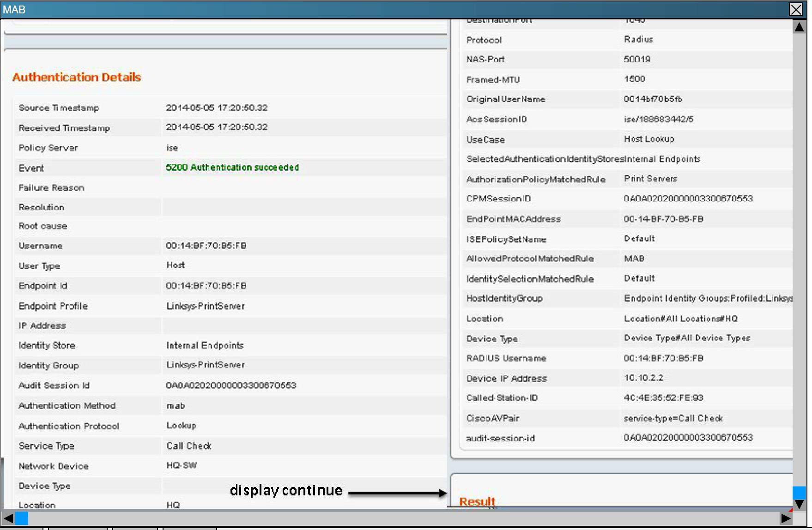Click the 5200 Authentication succeeded event
This screenshot has height=530, width=812.
point(232,168)
